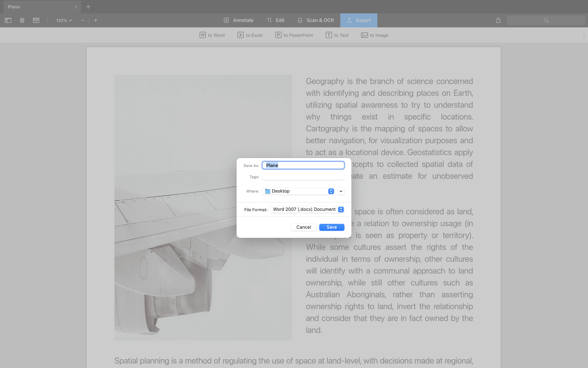Screen dimensions: 588x368
Task: Open the two-page reading view icon
Action: 36,21
